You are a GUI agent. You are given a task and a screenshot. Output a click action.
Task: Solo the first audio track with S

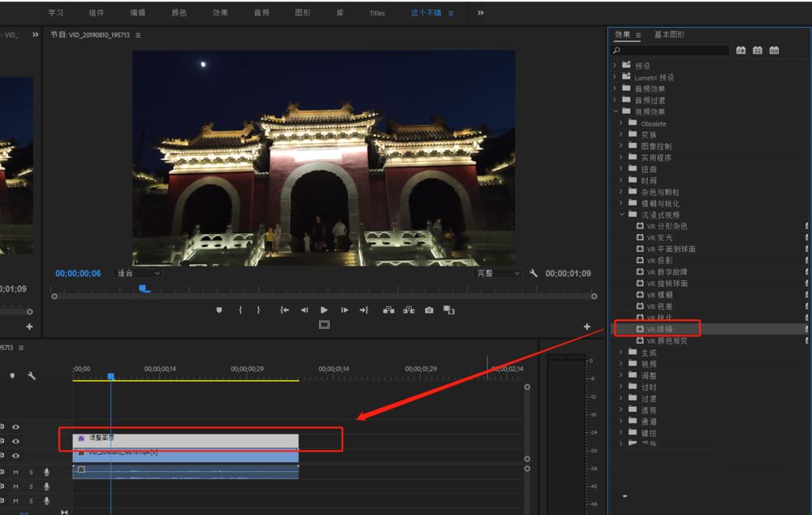click(31, 472)
